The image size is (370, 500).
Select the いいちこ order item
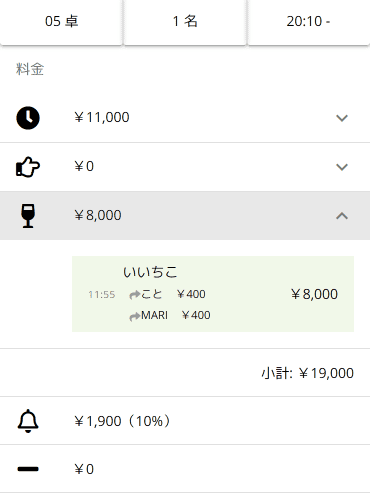tap(213, 294)
